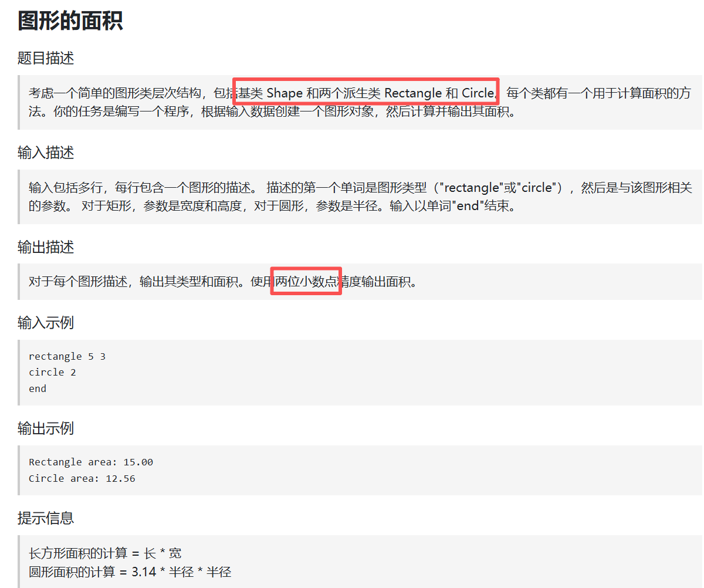704x588 pixels.
Task: Click the 输出描述 section heading
Action: tap(46, 247)
